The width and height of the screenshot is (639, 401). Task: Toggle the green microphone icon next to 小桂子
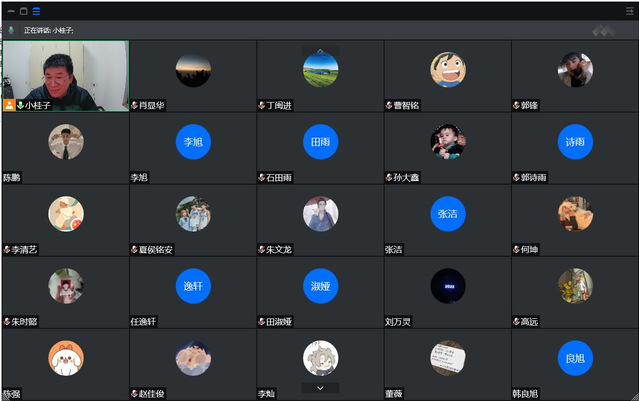point(20,104)
